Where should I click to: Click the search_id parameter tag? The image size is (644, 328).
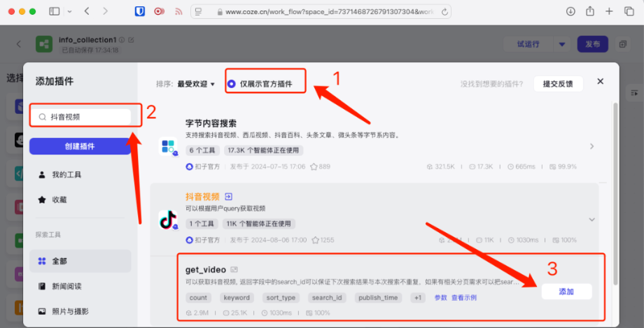click(328, 298)
